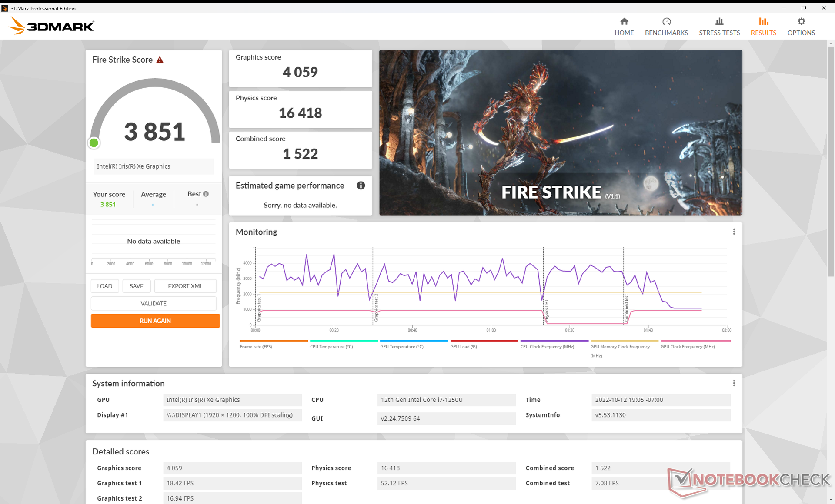Toggle the GPU Load (%) legend item
Viewport: 835px width, 504px height.
point(464,347)
